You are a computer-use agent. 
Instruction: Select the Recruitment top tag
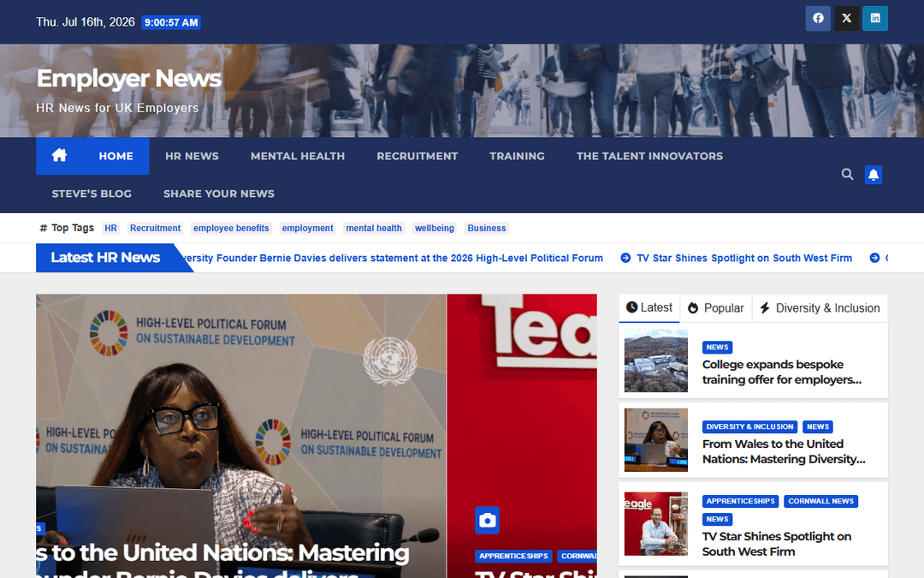pyautogui.click(x=155, y=229)
